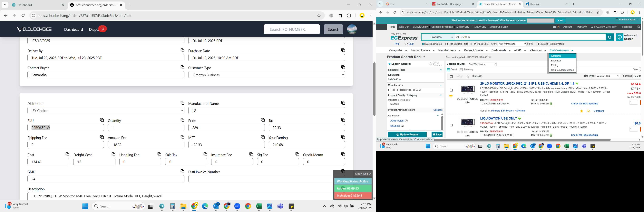Copy the Quantity field value
Image resolution: width=644 pixels, height=212 pixels.
[182, 120]
